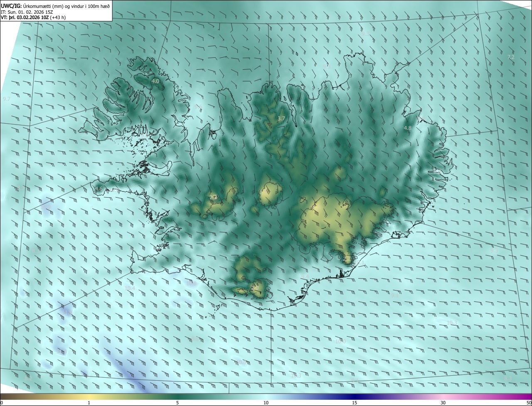Click the 'VT: þri. 03.02.2026 10Z' valid time

click(x=25, y=17)
